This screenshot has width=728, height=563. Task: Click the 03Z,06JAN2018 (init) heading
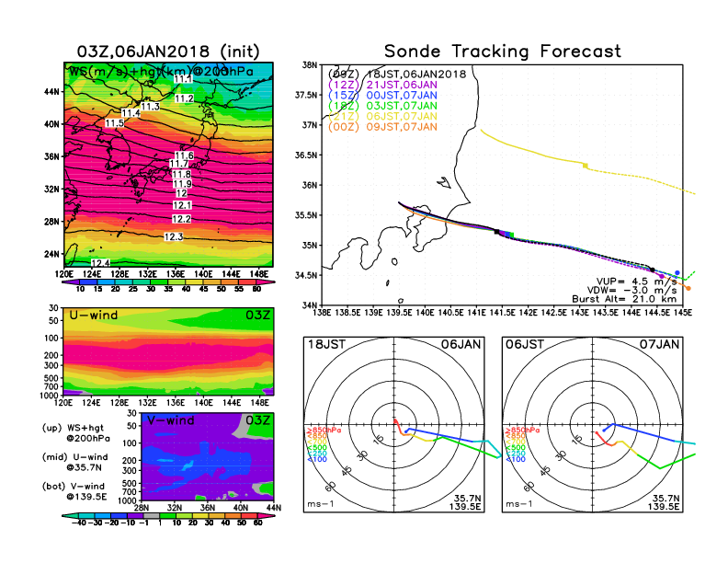tap(167, 51)
